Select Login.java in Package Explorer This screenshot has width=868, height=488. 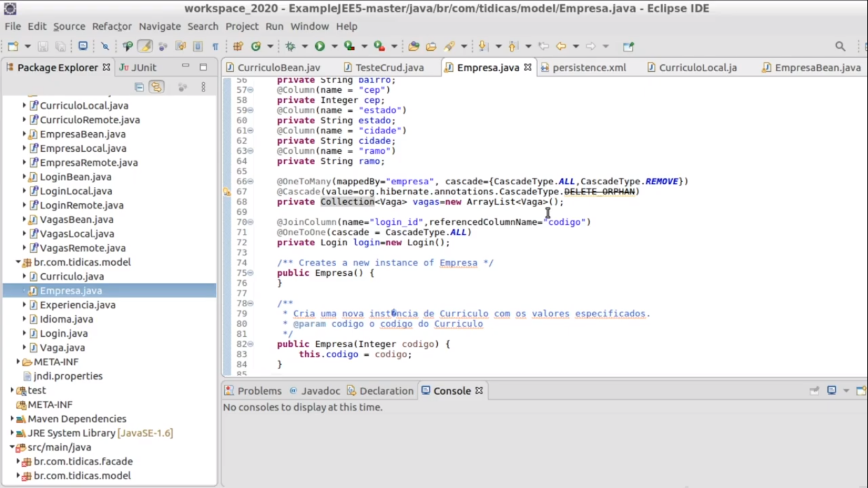click(x=64, y=333)
